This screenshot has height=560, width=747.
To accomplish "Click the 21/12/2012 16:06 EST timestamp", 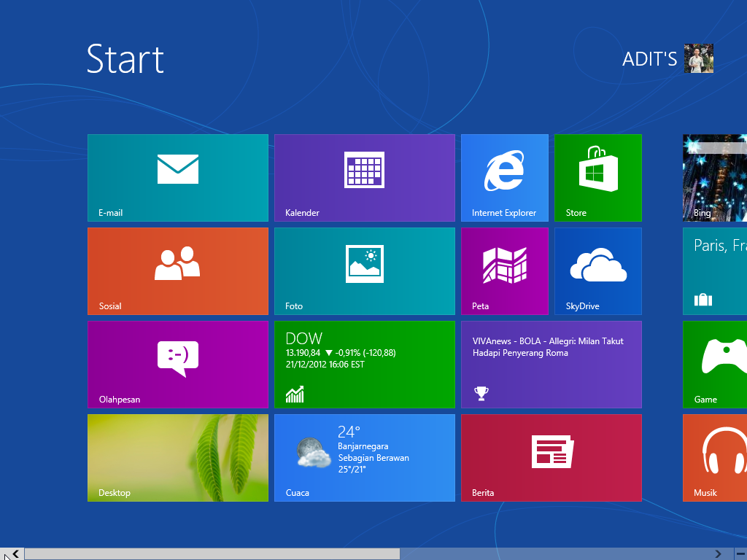I will point(325,365).
